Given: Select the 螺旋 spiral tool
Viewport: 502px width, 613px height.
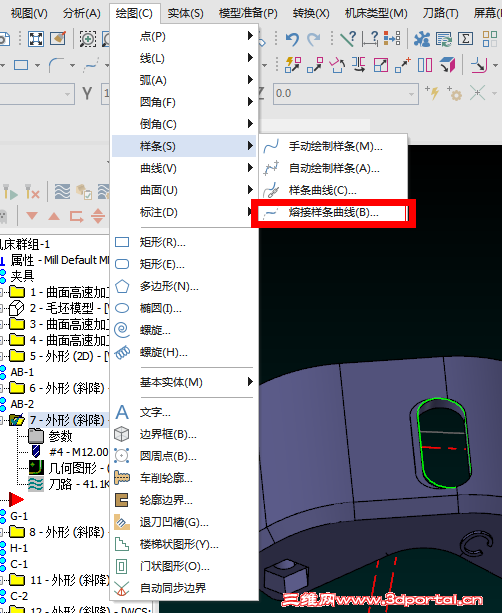Looking at the screenshot, I should [184, 330].
